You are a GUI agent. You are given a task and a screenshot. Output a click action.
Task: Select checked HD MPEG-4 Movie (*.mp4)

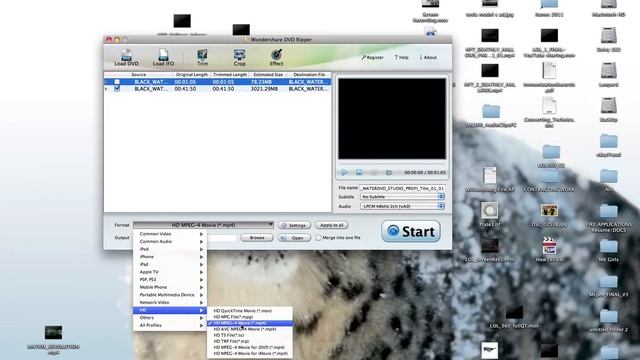pos(250,323)
